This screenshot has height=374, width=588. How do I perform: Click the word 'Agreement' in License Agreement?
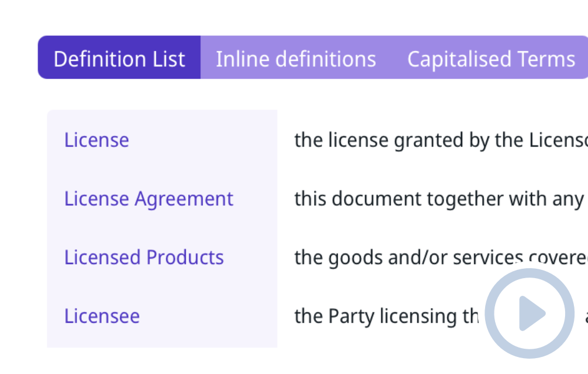[184, 199]
